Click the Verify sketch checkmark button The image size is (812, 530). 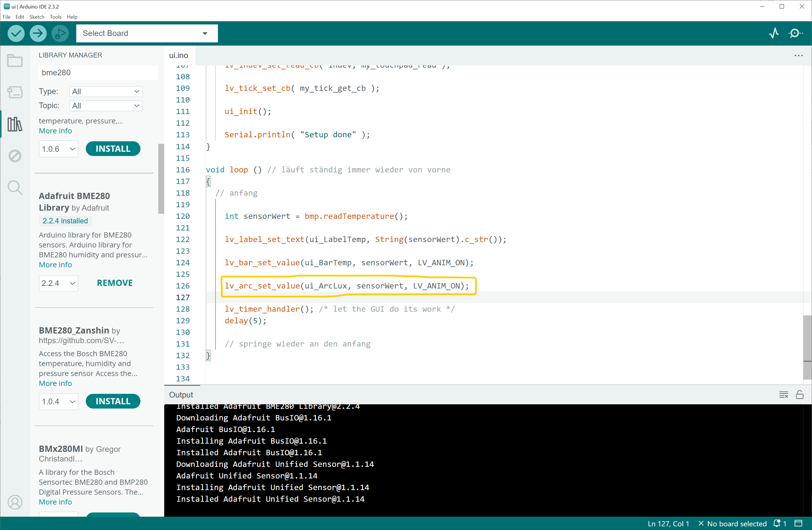16,33
